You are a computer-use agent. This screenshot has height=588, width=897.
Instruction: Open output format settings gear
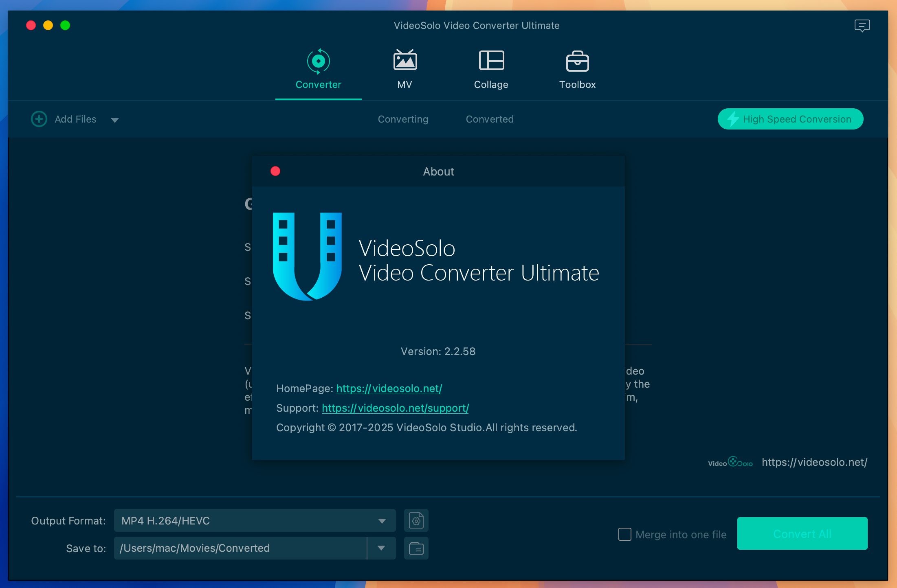[x=416, y=520]
